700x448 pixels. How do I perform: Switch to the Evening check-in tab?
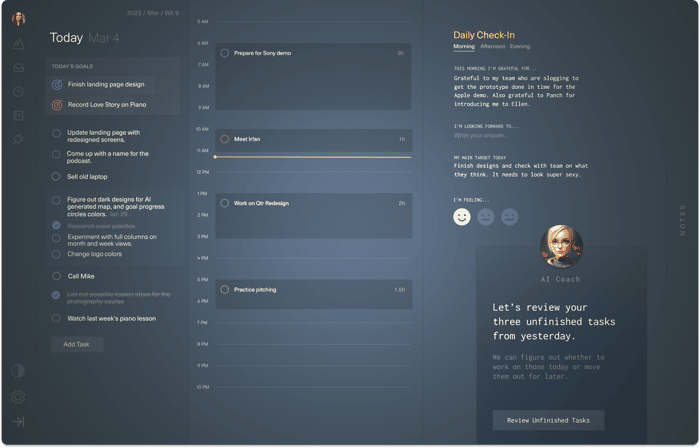(520, 46)
